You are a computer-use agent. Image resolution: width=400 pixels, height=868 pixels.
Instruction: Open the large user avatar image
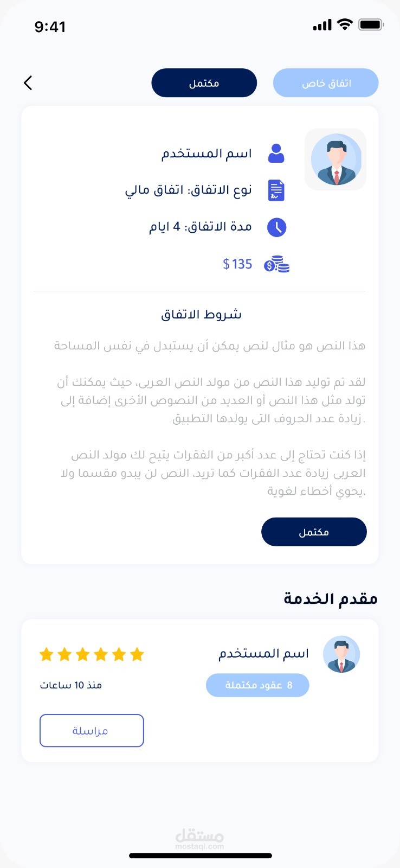coord(336,159)
